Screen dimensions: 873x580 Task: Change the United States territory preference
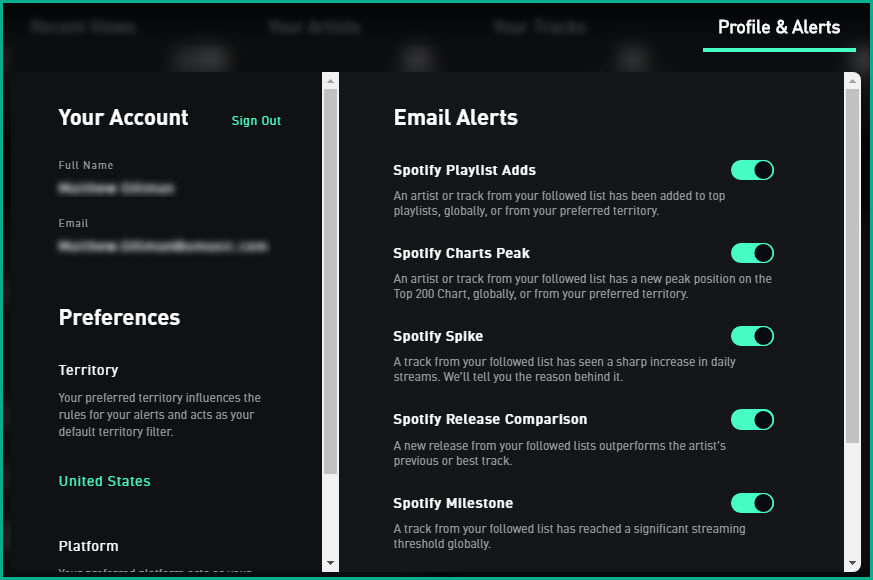(x=105, y=481)
